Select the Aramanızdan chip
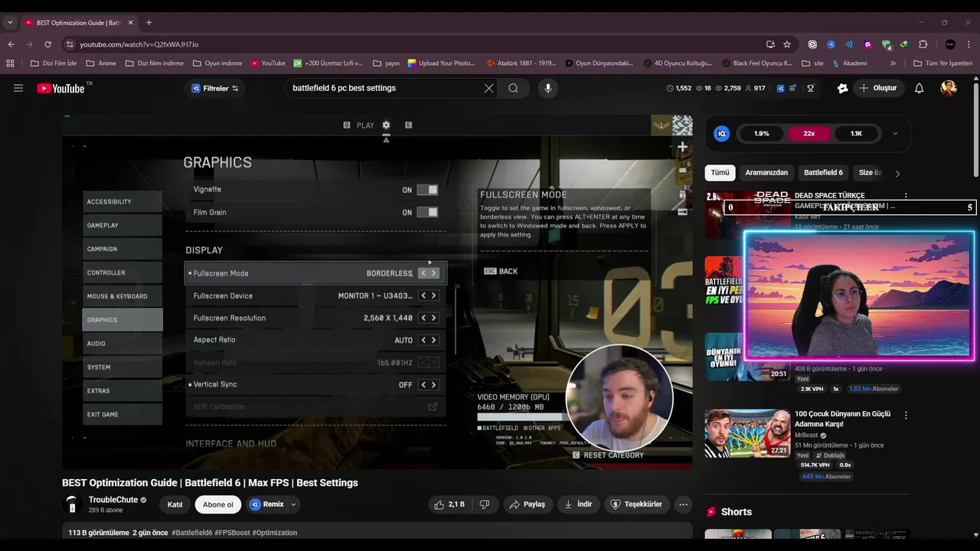980x551 pixels. tap(766, 173)
